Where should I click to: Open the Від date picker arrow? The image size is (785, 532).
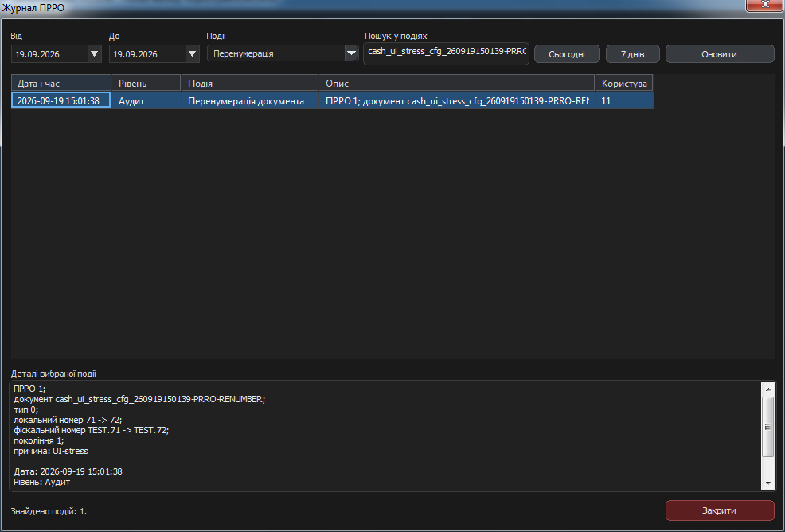(x=94, y=53)
